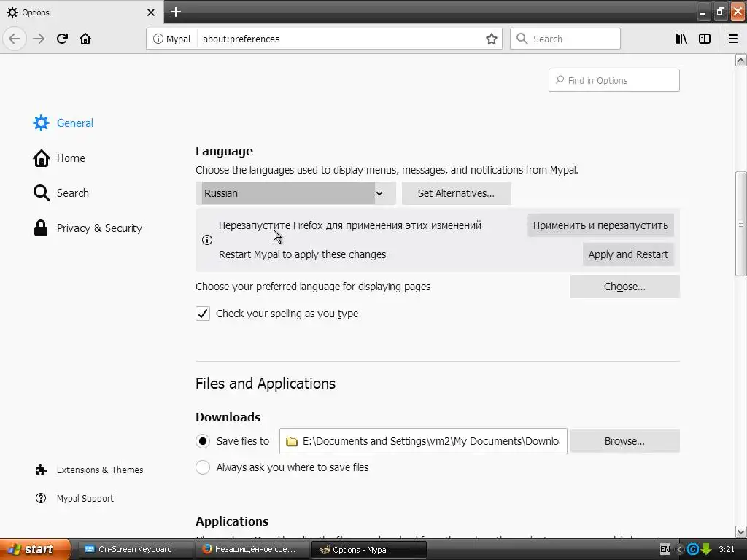Switch to the Options tab
This screenshot has height=560, width=747.
click(81, 12)
